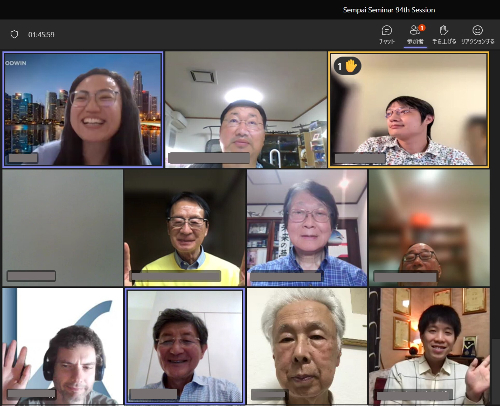Image resolution: width=500 pixels, height=406 pixels.
Task: Click the vertical scrollbar beside the video grid
Action: [495, 371]
